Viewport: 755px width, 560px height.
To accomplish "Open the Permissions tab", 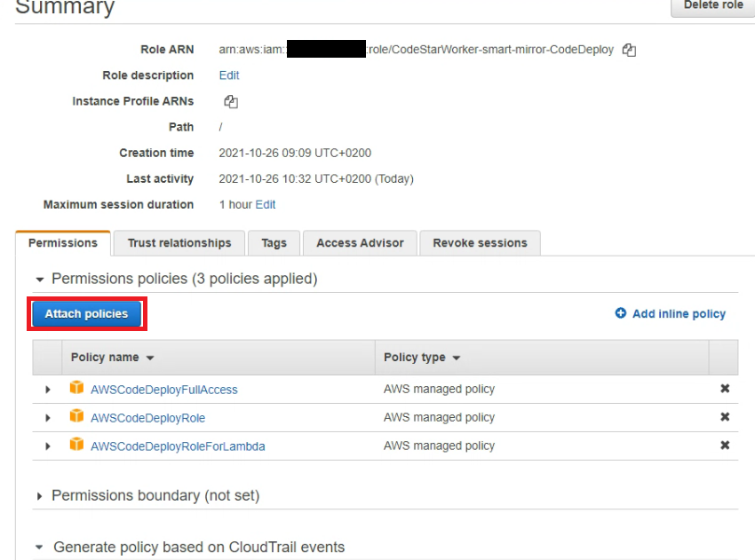I will (63, 243).
